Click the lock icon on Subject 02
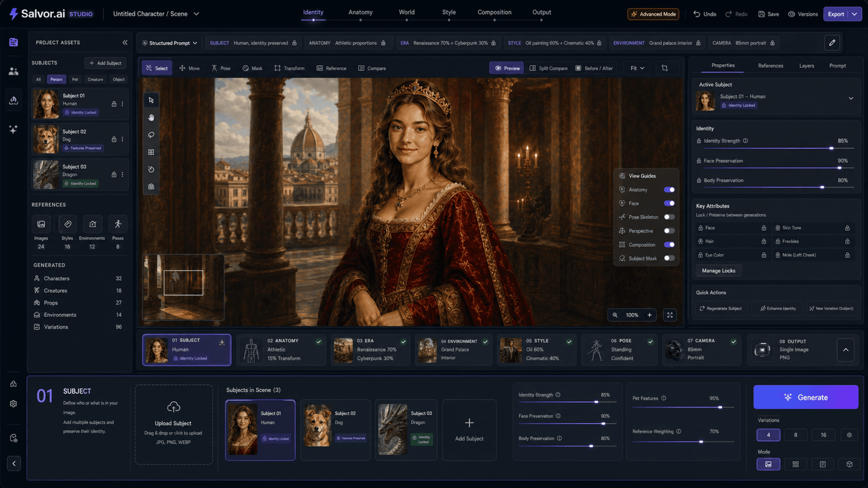Image resolution: width=868 pixels, height=488 pixels. click(114, 139)
